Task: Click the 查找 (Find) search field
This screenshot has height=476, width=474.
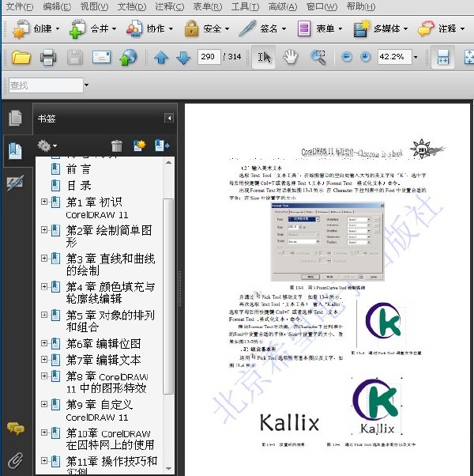Action: pyautogui.click(x=46, y=85)
